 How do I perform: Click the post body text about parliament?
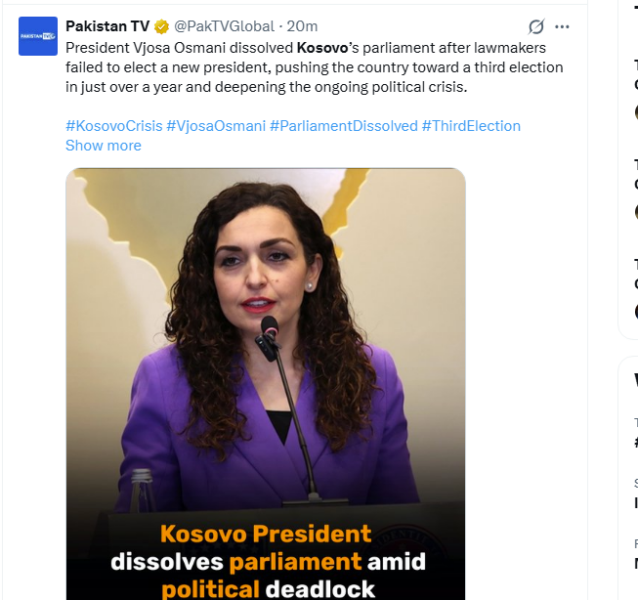314,68
